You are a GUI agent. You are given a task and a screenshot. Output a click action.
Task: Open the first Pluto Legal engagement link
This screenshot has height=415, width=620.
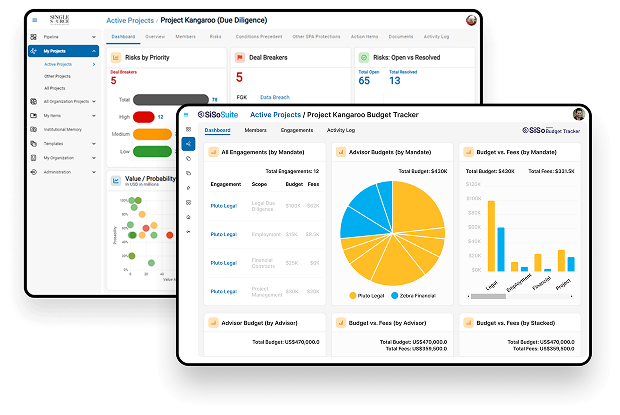(x=224, y=206)
